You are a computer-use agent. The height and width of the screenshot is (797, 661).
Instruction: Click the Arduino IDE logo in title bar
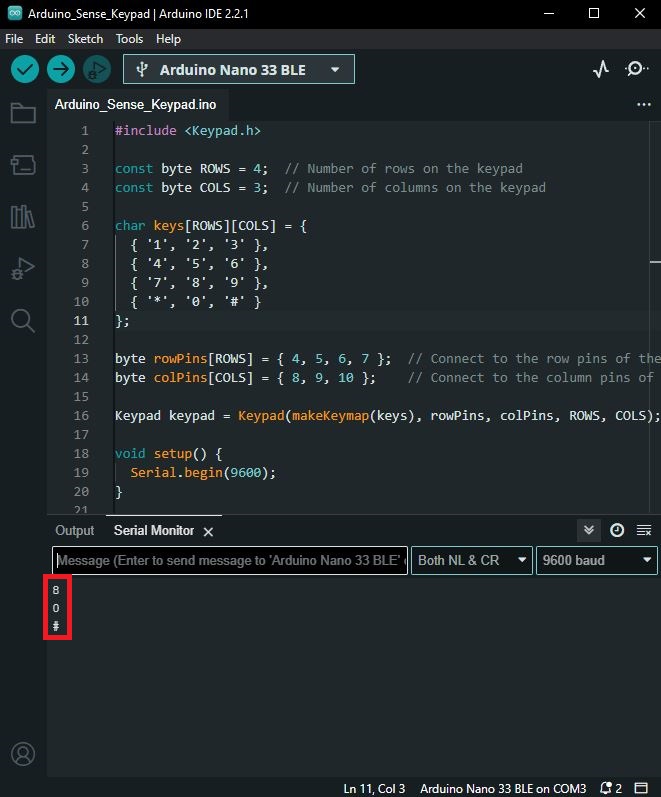15,13
